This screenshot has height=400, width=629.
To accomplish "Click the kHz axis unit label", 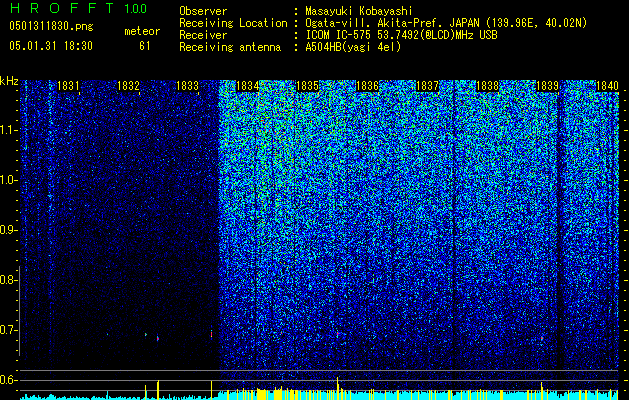I will (x=9, y=81).
